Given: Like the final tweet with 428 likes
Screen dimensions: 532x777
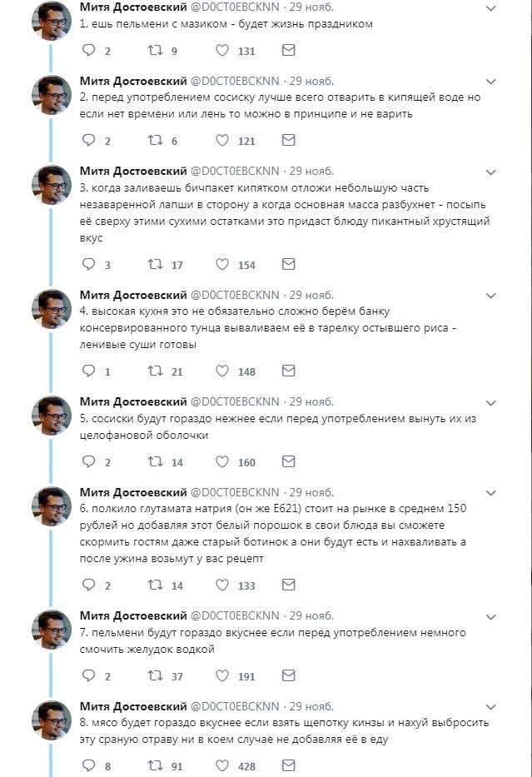Looking at the screenshot, I should 222,766.
